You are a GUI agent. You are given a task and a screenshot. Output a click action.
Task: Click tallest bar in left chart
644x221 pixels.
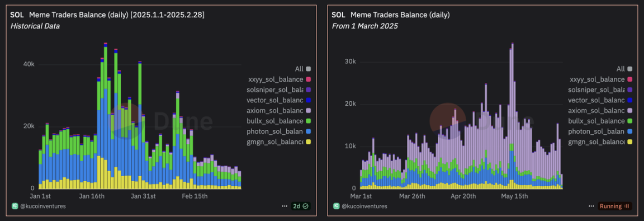point(106,115)
